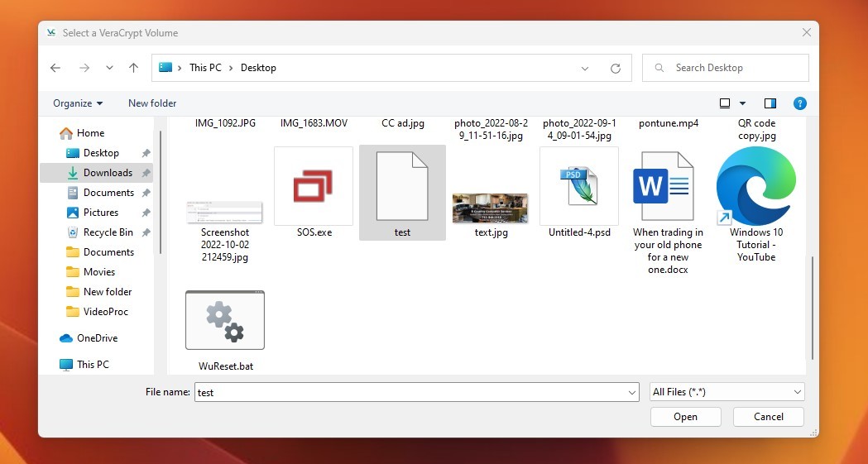Click the navigation pane scrollbar

click(x=161, y=193)
